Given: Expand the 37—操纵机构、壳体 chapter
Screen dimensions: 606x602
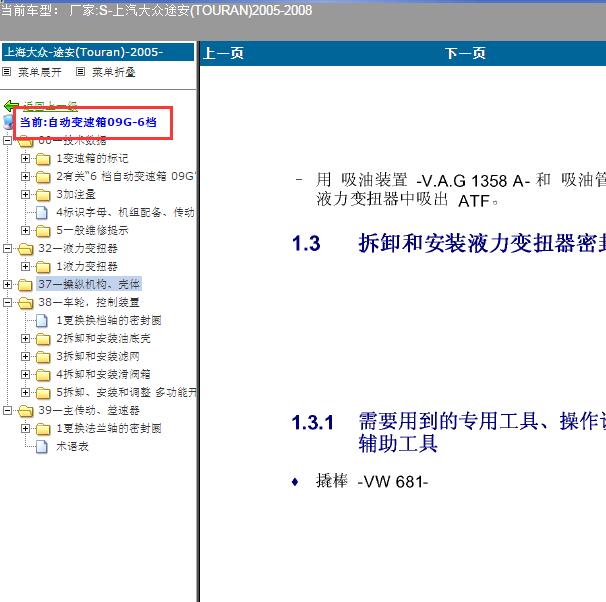Looking at the screenshot, I should [7, 284].
